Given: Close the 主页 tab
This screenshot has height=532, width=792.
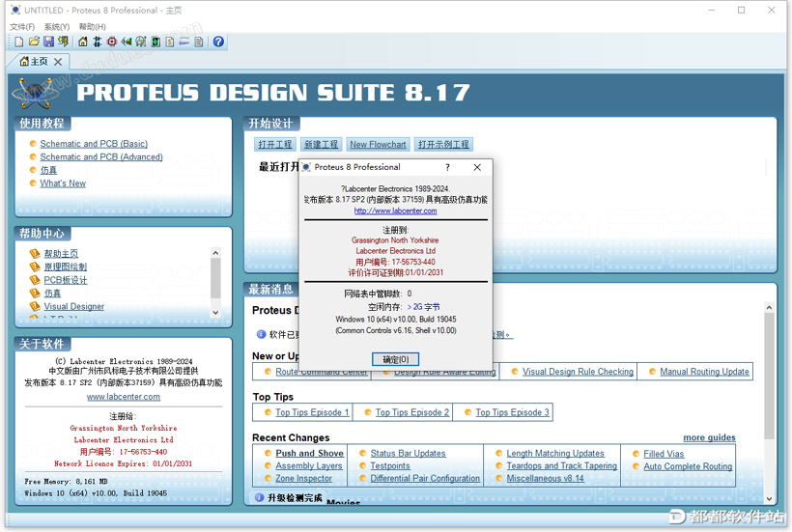Looking at the screenshot, I should coord(58,62).
